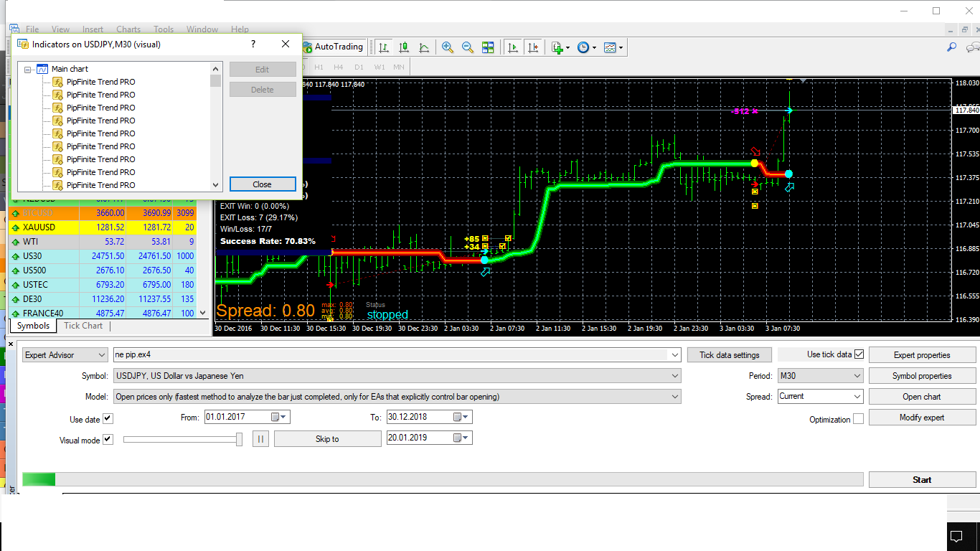980x551 pixels.
Task: Tile chart windows with the grid icon
Action: pos(488,47)
